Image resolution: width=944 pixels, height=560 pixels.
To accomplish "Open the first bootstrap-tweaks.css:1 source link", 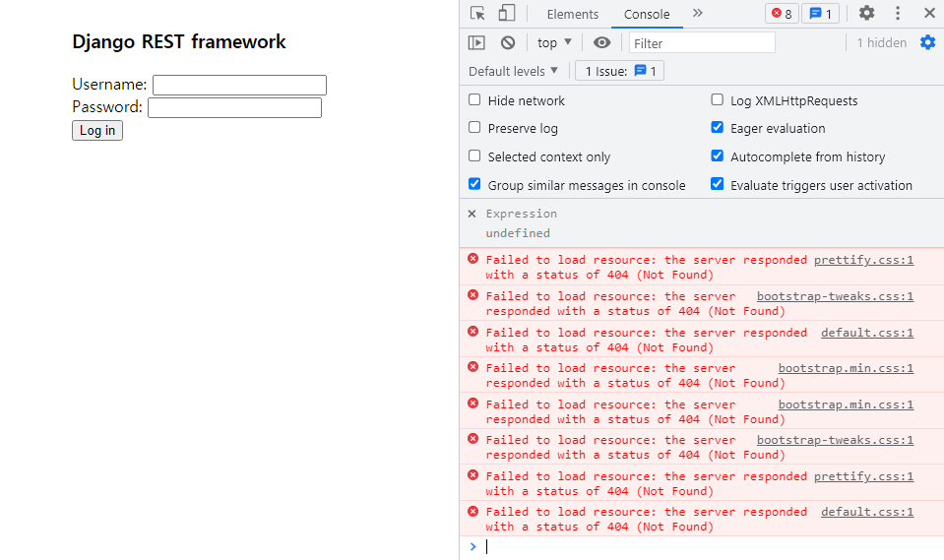I will pos(835,296).
